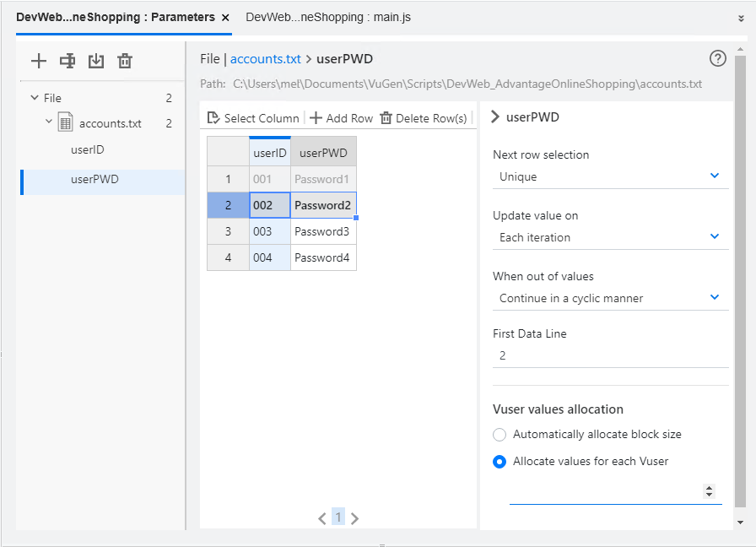The width and height of the screenshot is (756, 547).
Task: Select row 3 in the data table
Action: click(x=227, y=230)
